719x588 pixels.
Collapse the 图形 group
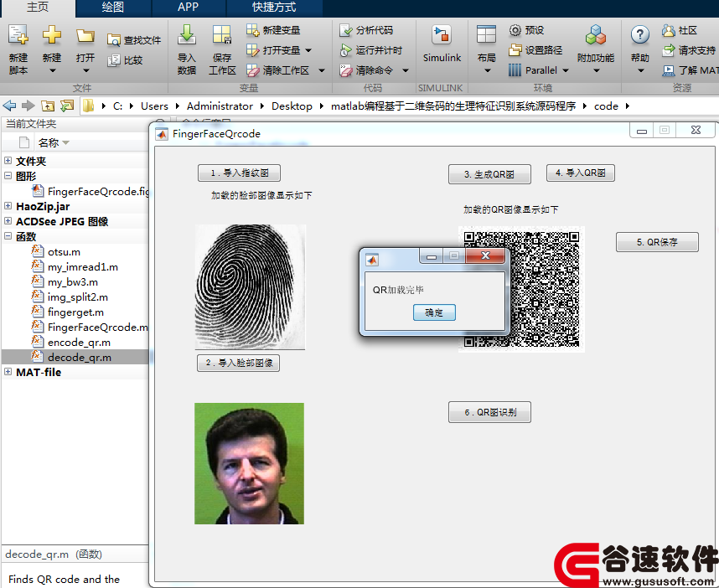8,176
